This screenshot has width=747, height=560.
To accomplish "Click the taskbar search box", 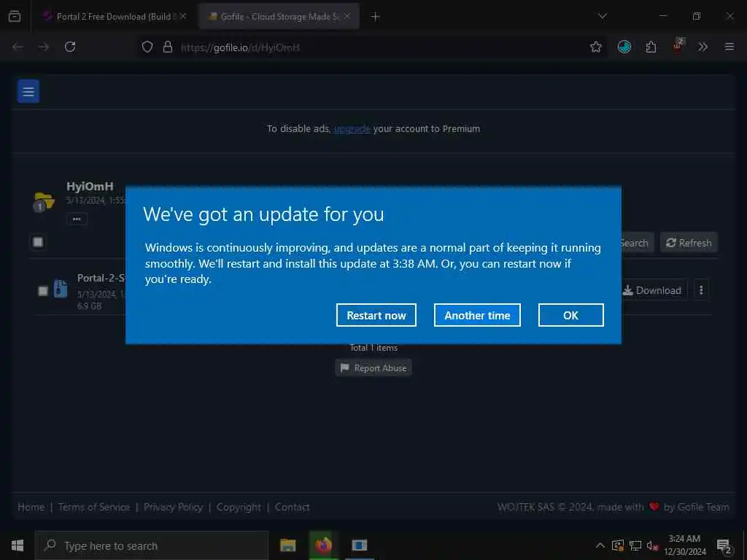I will point(152,545).
